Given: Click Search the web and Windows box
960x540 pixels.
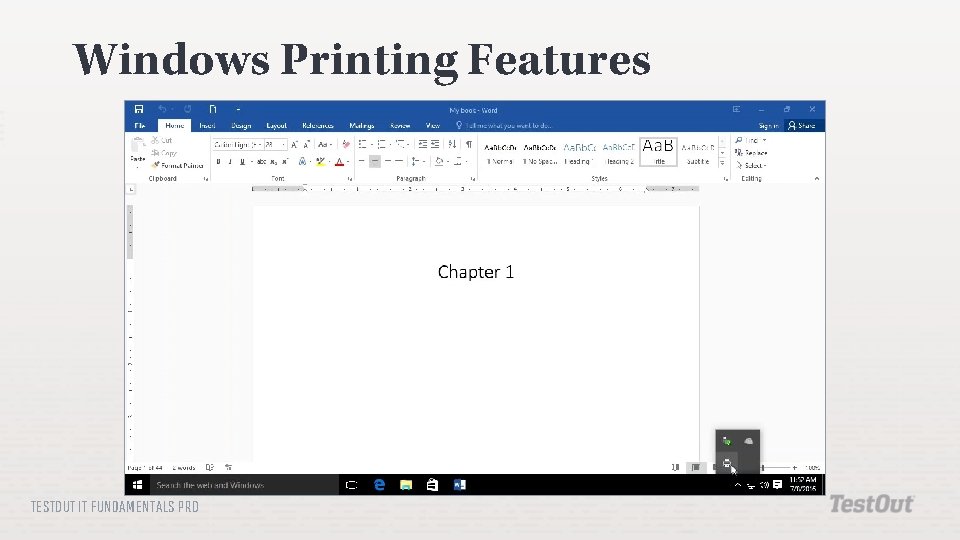Looking at the screenshot, I should pos(244,485).
